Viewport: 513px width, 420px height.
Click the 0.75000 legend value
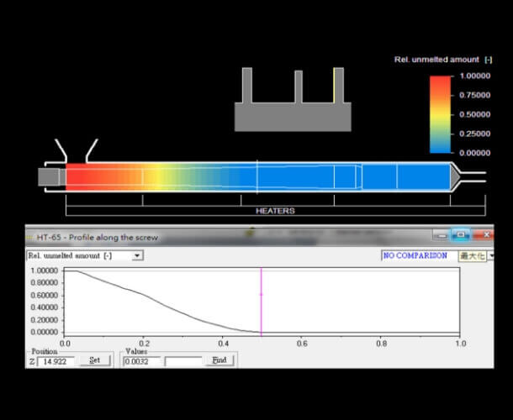click(x=474, y=95)
